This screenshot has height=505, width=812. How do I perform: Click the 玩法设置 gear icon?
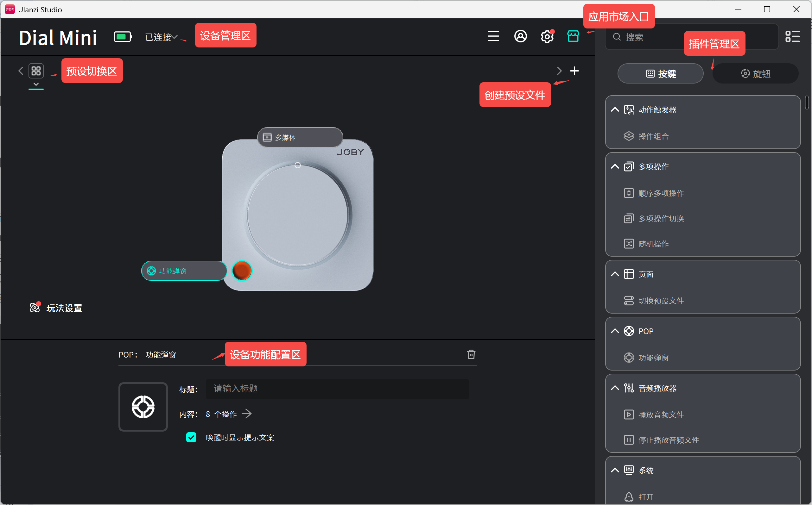pyautogui.click(x=35, y=307)
